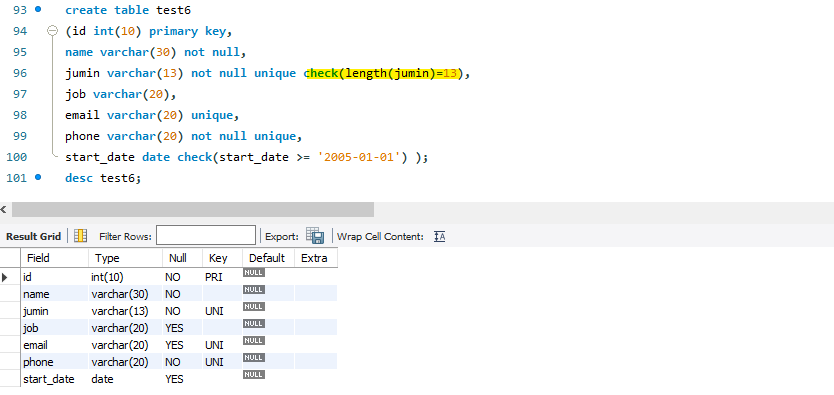Click the 'UNI' key cell in jumin row
This screenshot has height=395, width=834.
point(222,311)
